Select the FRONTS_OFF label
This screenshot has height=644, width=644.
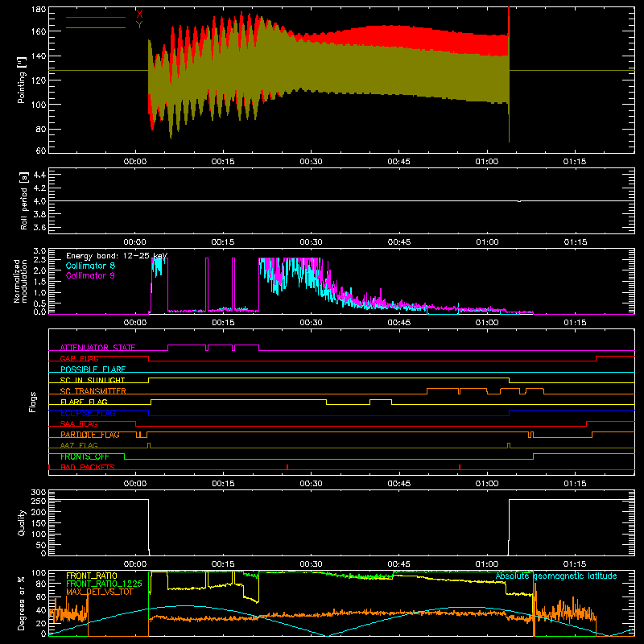[85, 456]
